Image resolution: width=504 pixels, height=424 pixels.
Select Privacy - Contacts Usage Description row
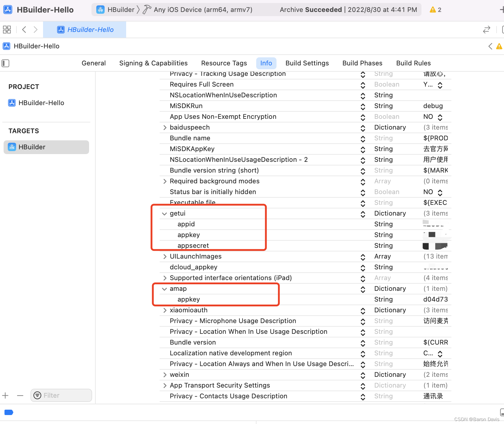(305, 396)
